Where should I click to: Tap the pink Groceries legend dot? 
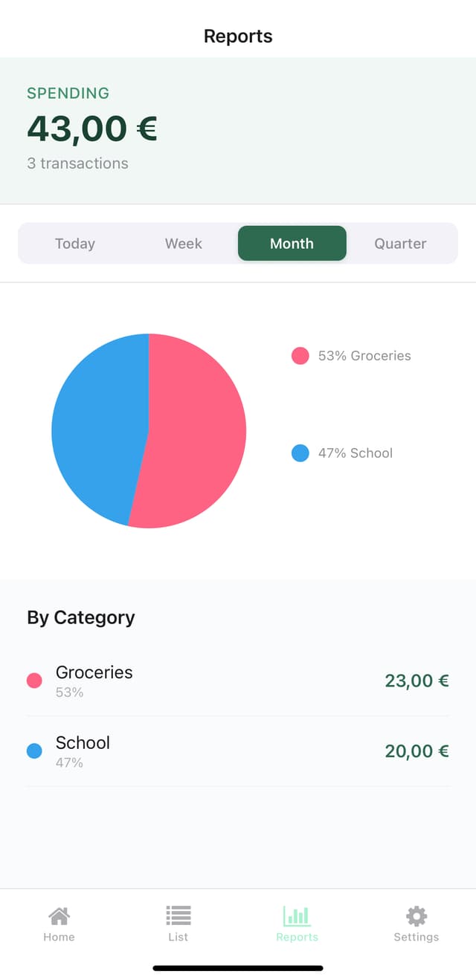300,356
